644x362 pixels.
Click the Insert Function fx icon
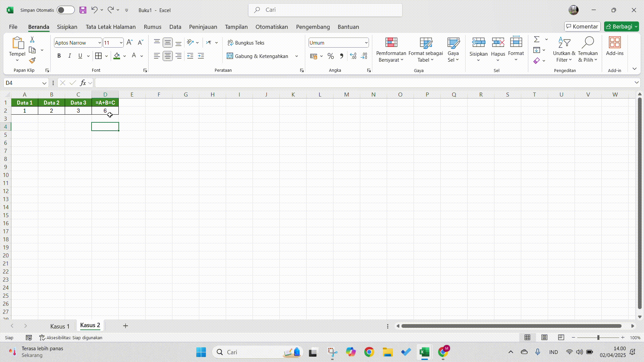point(83,83)
